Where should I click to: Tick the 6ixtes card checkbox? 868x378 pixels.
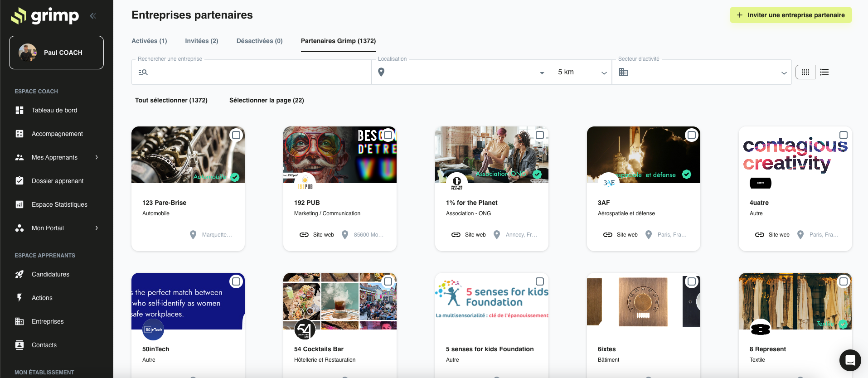(692, 281)
